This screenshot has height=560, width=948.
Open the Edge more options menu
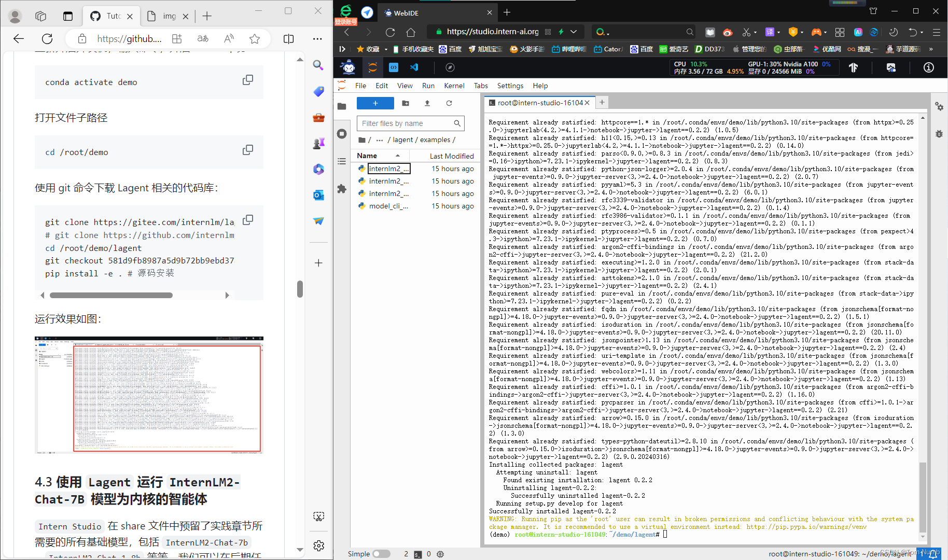point(317,39)
